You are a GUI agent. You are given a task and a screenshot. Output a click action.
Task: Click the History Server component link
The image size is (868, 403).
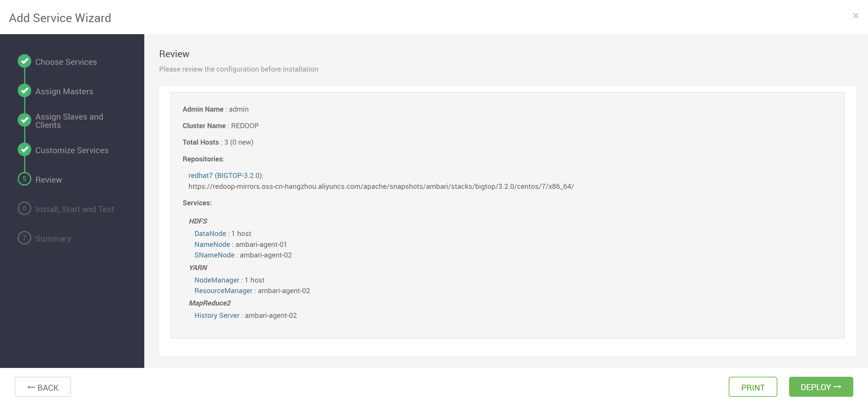[217, 315]
